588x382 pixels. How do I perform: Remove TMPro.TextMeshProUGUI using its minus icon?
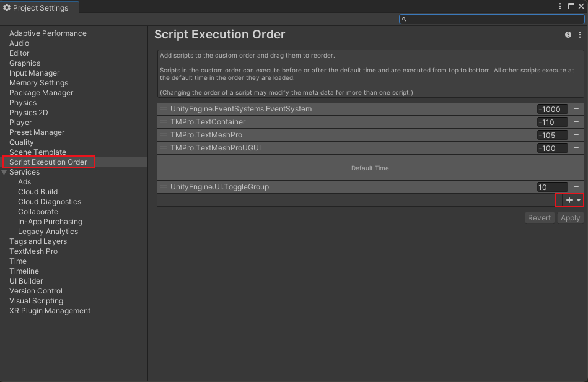[576, 148]
